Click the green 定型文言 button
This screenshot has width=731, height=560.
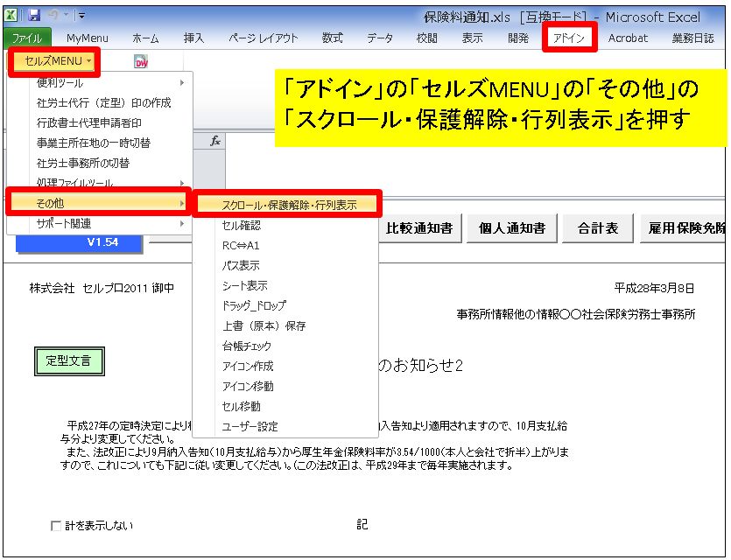click(69, 360)
